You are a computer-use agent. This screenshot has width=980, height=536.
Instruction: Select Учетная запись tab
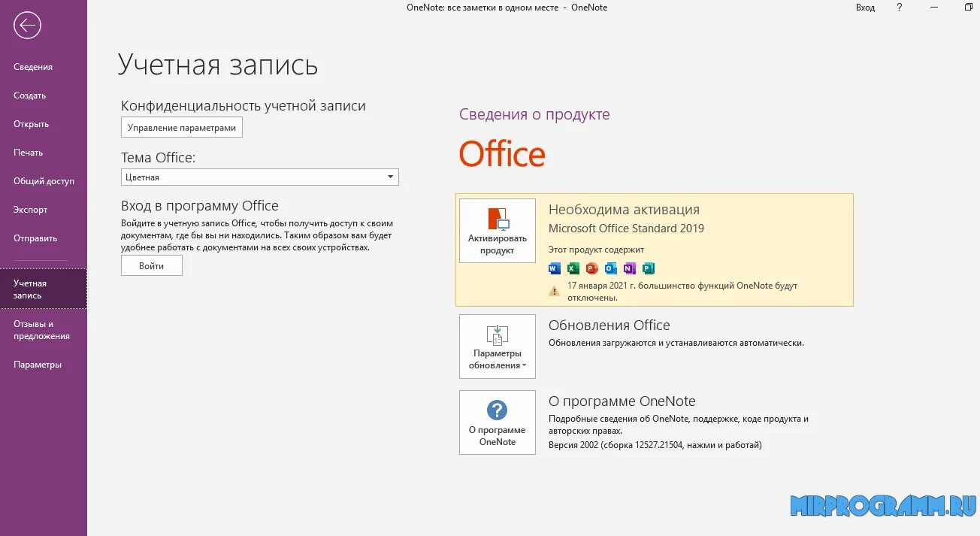click(44, 289)
